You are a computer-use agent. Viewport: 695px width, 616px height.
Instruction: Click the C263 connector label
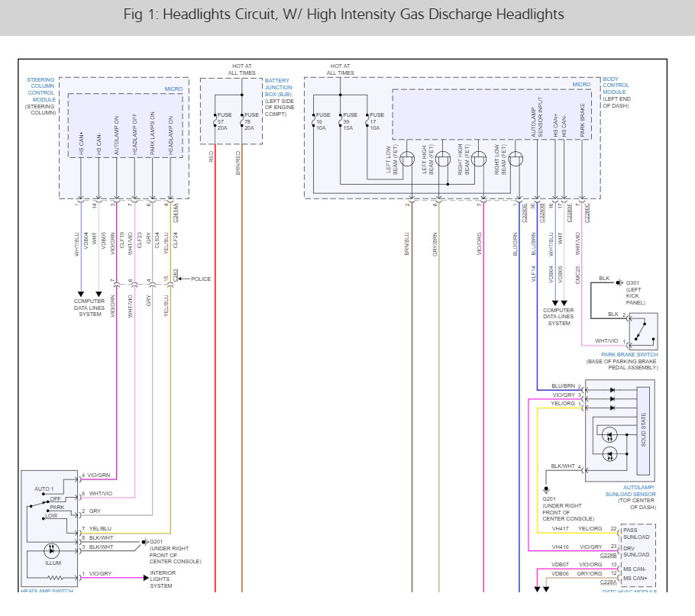click(x=176, y=275)
